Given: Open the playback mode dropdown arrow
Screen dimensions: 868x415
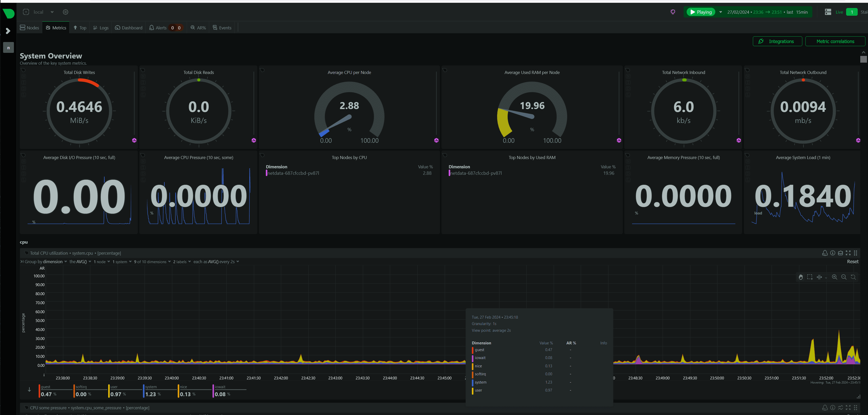Looking at the screenshot, I should (720, 12).
